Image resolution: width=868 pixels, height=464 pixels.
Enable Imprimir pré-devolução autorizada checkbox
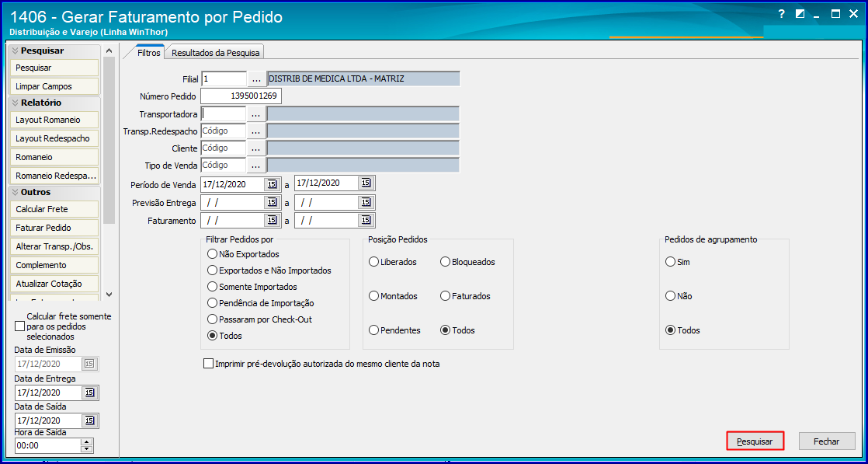(x=208, y=365)
